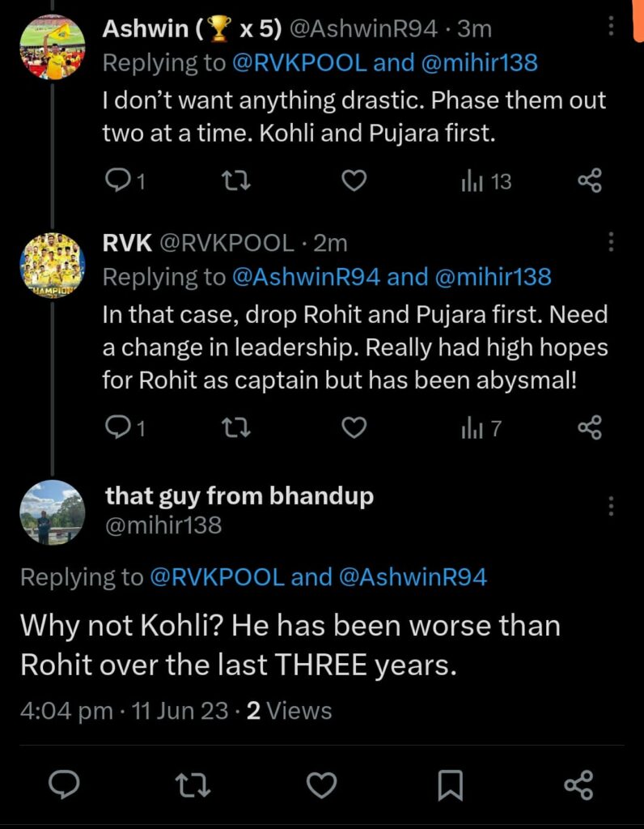Like Ashwin's tweet about phasing them out

pyautogui.click(x=354, y=181)
